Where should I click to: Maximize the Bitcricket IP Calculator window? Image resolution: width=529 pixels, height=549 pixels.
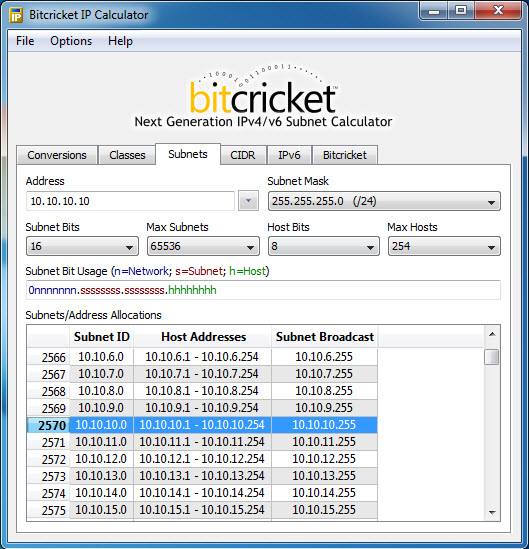point(461,11)
